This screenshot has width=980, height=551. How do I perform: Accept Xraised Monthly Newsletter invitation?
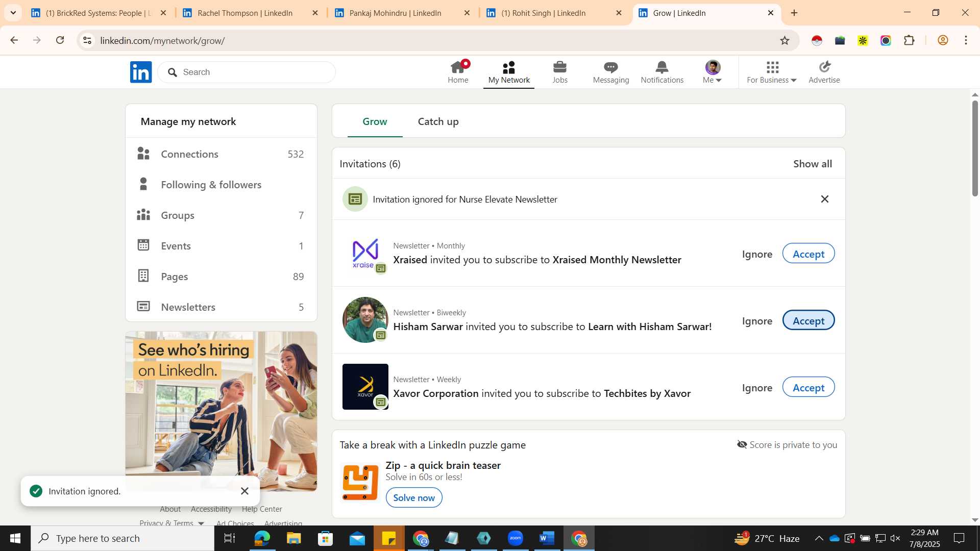click(x=808, y=254)
